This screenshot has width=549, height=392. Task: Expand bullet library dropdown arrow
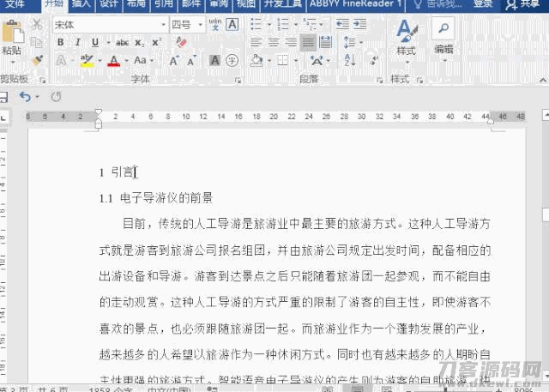tap(269, 25)
